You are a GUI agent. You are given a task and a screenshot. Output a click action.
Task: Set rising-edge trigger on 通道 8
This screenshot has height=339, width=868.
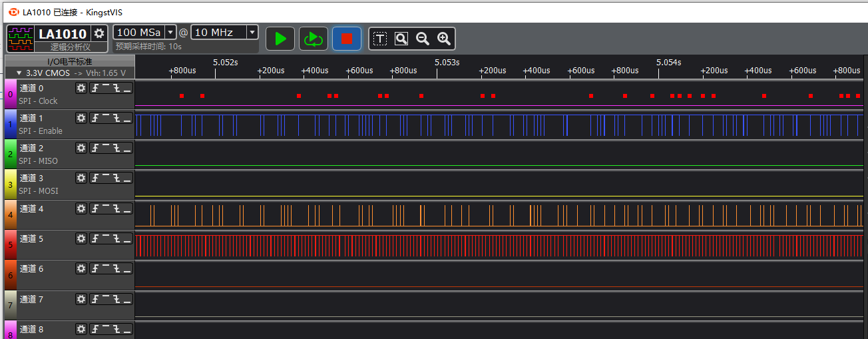click(x=95, y=329)
